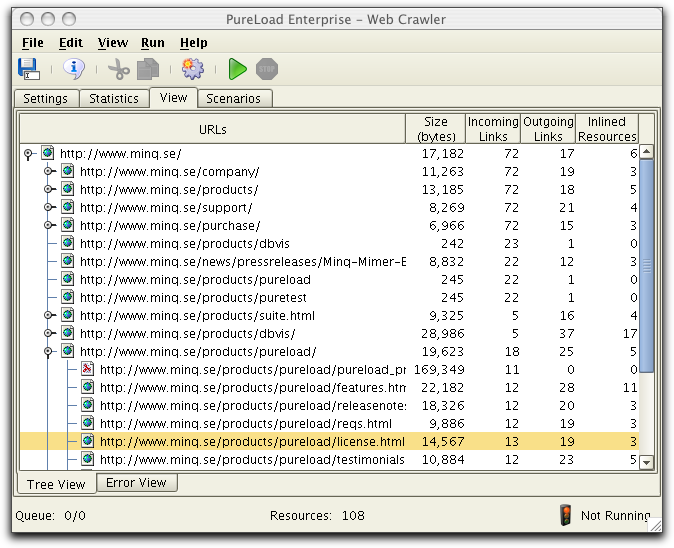Expand the products/ tree node
Screen dimensions: 674x548
49,190
